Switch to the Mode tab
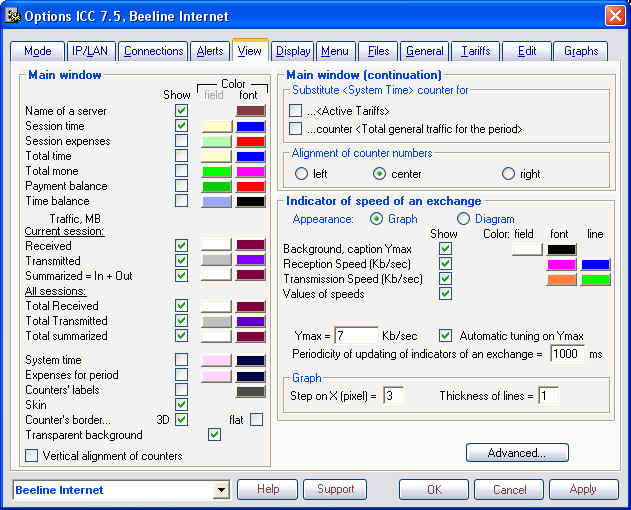631x510 pixels. [x=37, y=52]
